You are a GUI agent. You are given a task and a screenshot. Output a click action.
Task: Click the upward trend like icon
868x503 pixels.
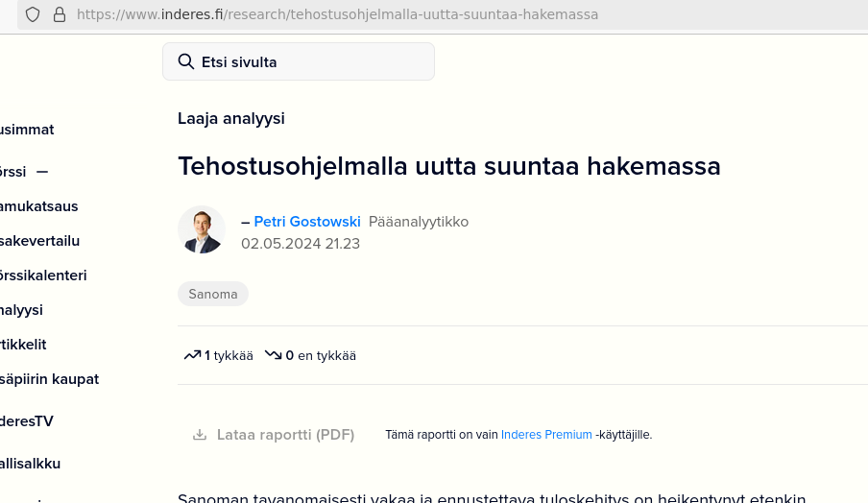pos(192,355)
